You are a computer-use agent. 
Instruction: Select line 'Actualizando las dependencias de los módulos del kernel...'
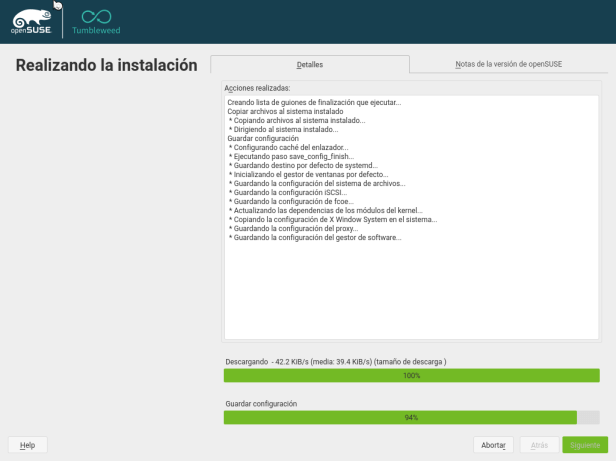328,211
